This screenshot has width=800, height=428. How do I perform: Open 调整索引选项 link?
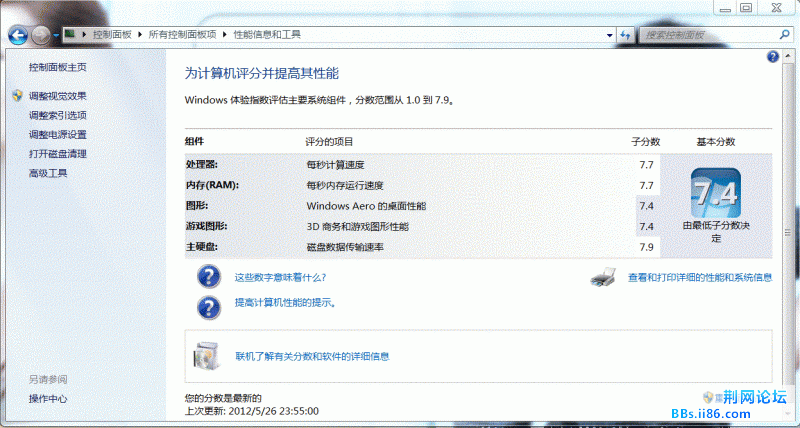point(58,115)
